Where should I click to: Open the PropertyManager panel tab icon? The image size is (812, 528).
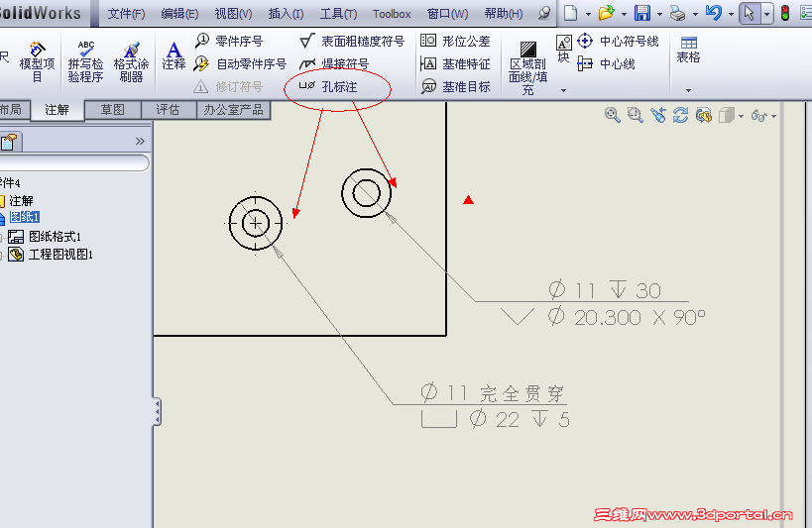(x=9, y=142)
